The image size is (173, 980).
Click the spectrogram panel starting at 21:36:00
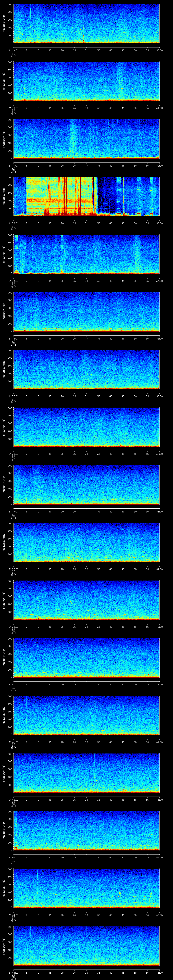[86, 427]
